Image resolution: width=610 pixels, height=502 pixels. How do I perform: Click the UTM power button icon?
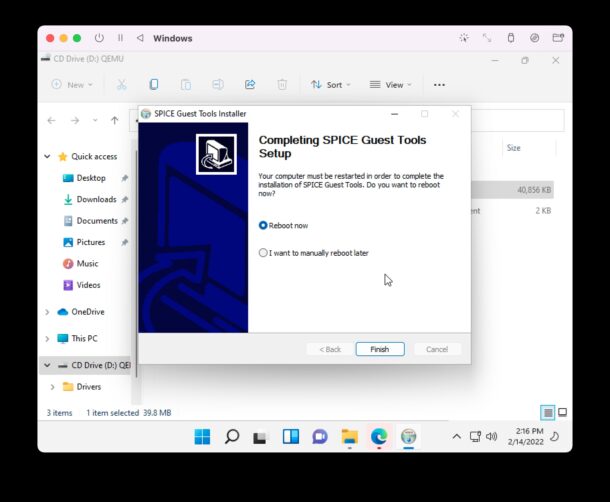tap(99, 38)
